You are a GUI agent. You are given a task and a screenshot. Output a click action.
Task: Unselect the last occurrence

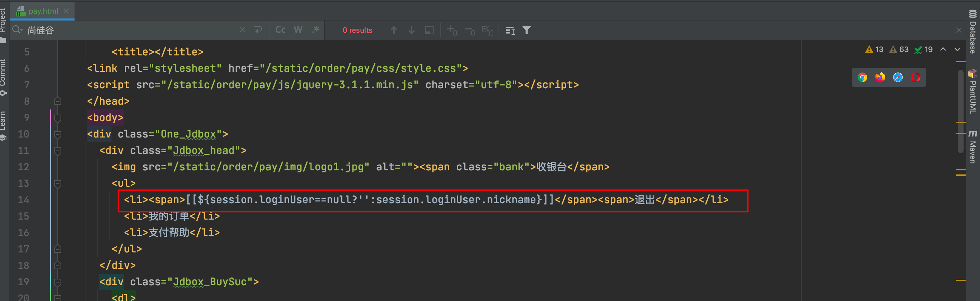point(470,30)
